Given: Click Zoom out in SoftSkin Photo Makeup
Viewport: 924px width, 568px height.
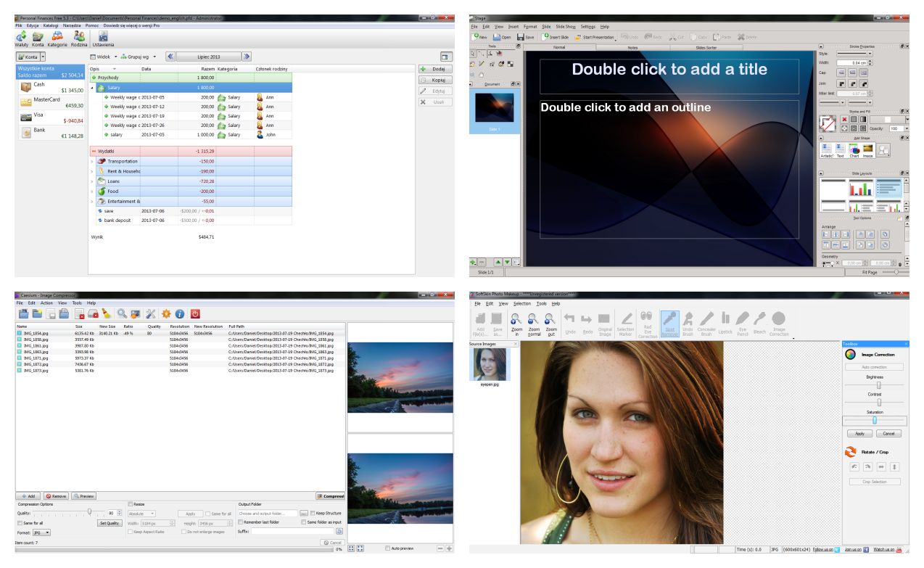Looking at the screenshot, I should pos(551,323).
